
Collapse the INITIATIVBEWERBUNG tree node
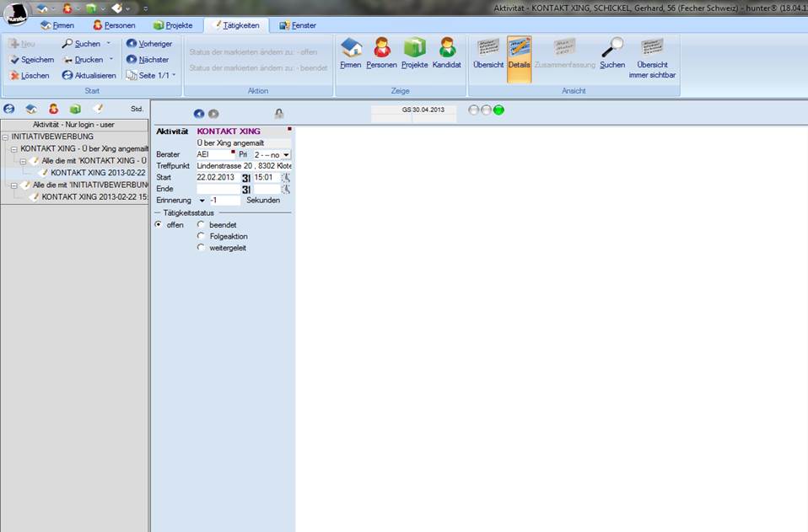pyautogui.click(x=5, y=137)
